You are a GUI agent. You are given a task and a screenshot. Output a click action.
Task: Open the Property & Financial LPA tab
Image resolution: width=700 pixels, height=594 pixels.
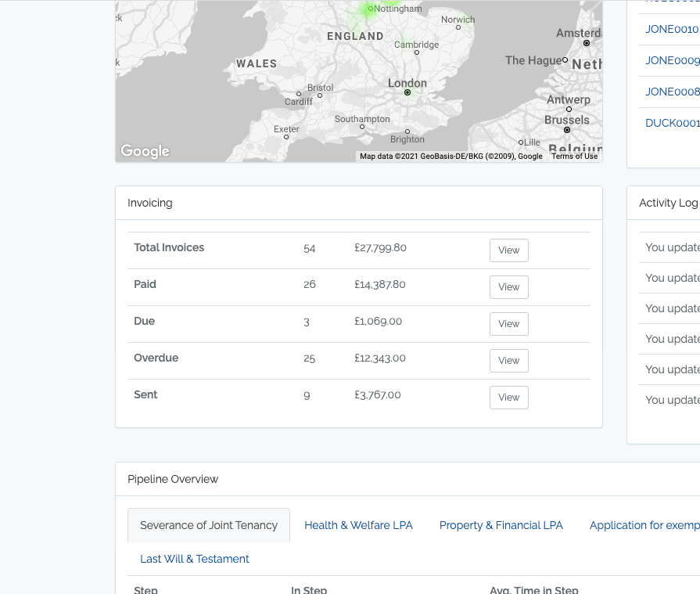(501, 525)
